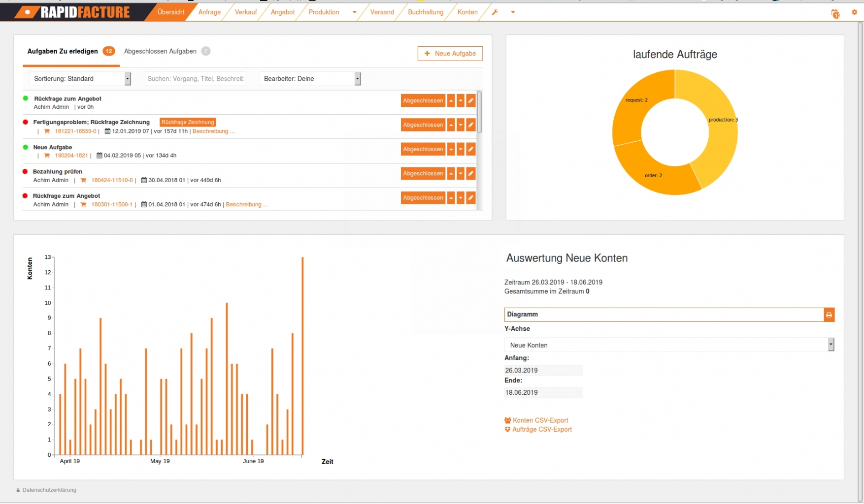Expand the Produktion menu arrow
Image resolution: width=864 pixels, height=504 pixels.
pyautogui.click(x=355, y=12)
